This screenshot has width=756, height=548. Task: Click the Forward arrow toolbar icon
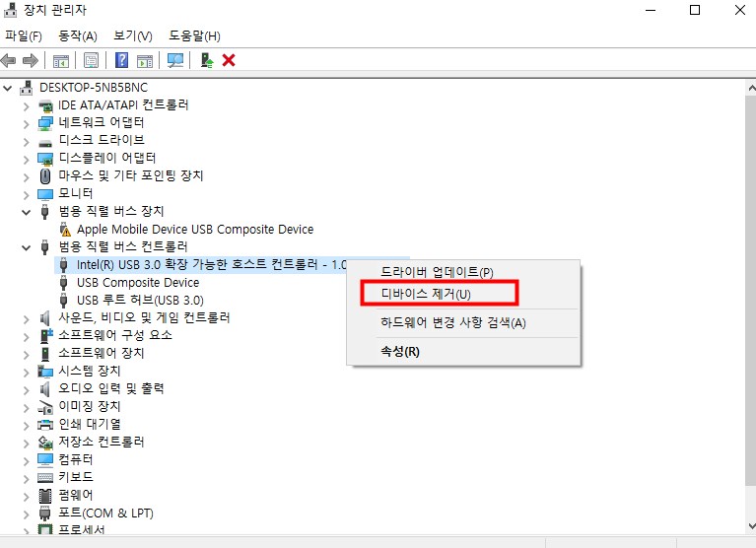pos(30,61)
